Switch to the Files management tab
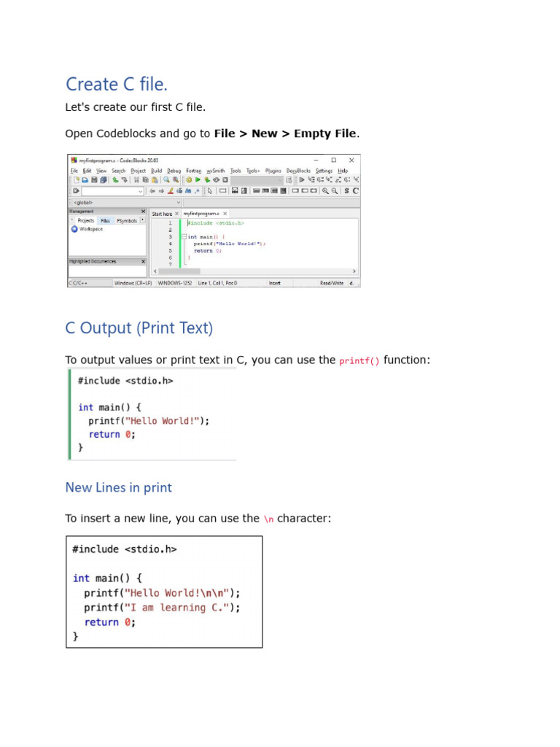The width and height of the screenshot is (560, 747). point(105,220)
